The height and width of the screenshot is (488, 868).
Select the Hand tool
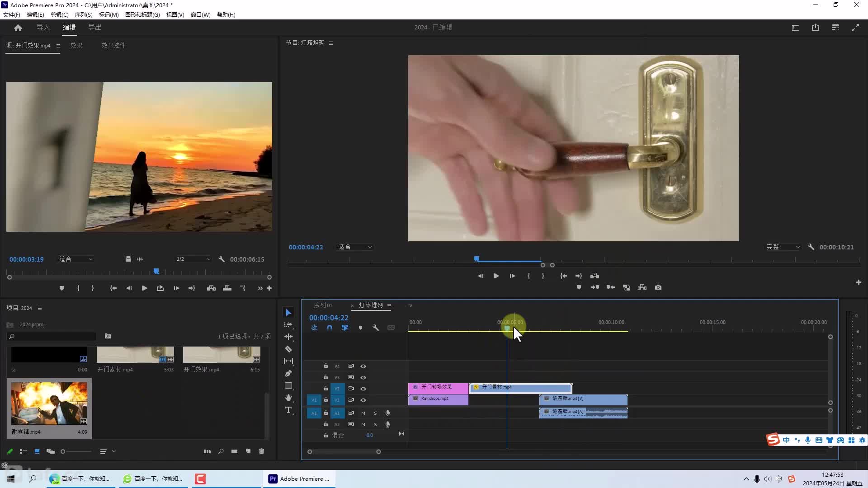(x=288, y=398)
